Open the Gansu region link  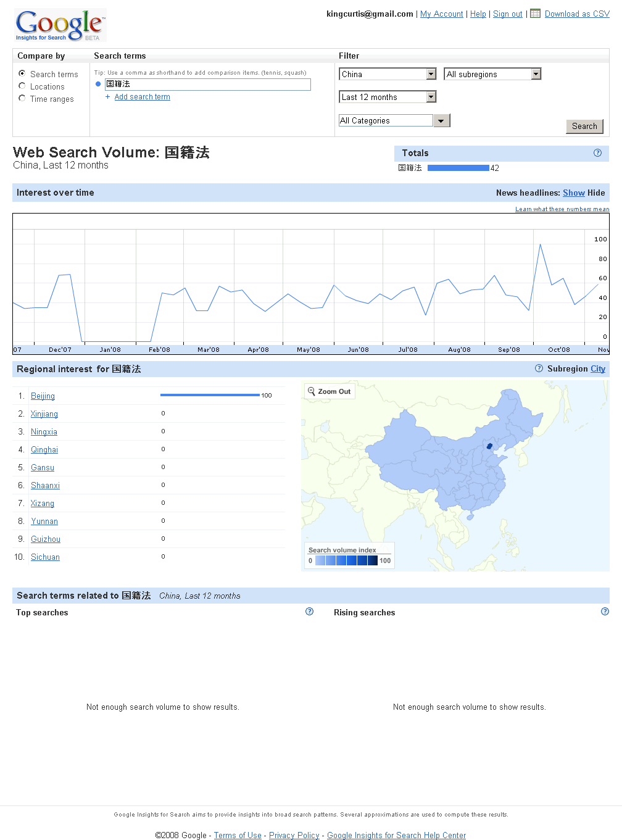point(43,468)
